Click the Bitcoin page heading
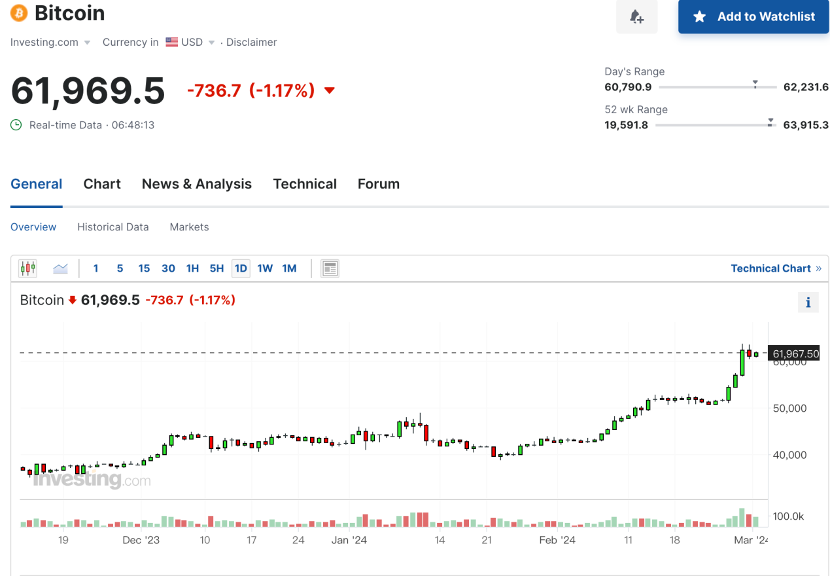Image resolution: width=830 pixels, height=576 pixels. click(69, 13)
